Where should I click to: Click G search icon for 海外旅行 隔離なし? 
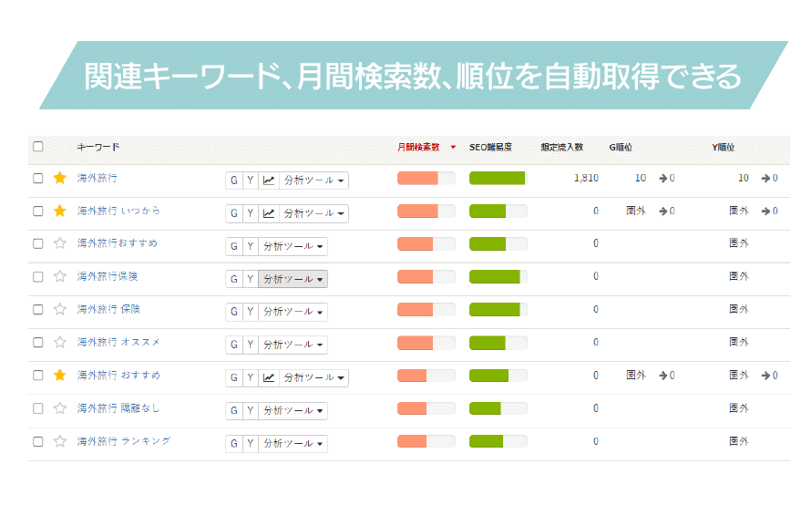[233, 410]
